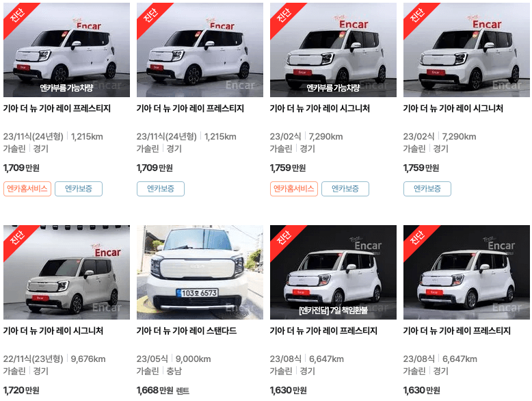Click 엔카보증 badge under second 1,709만원 listing
The width and height of the screenshot is (532, 401).
tap(161, 189)
